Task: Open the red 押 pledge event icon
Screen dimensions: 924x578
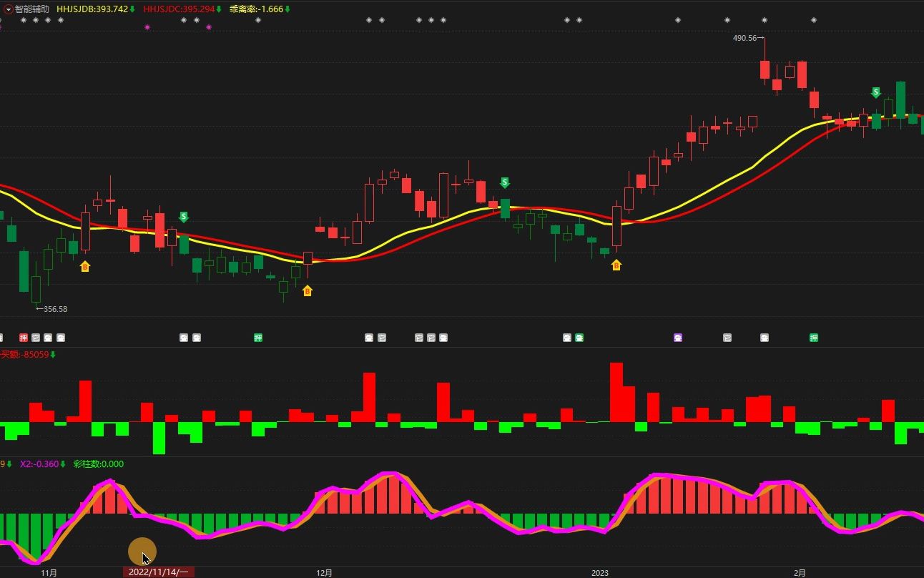Action: [x=24, y=338]
